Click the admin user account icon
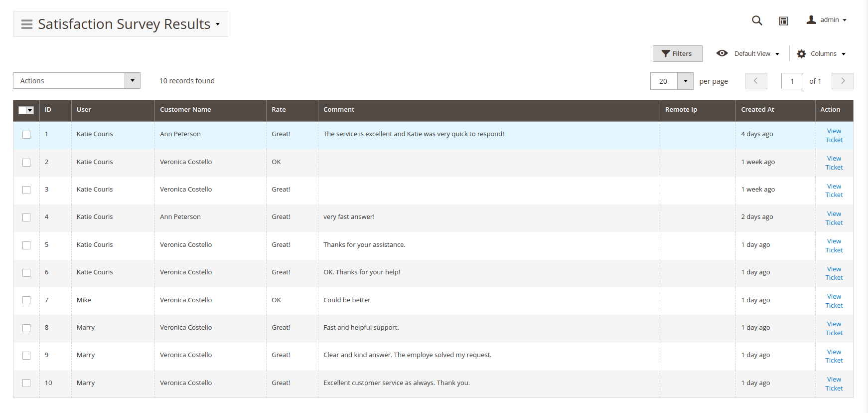 [811, 20]
